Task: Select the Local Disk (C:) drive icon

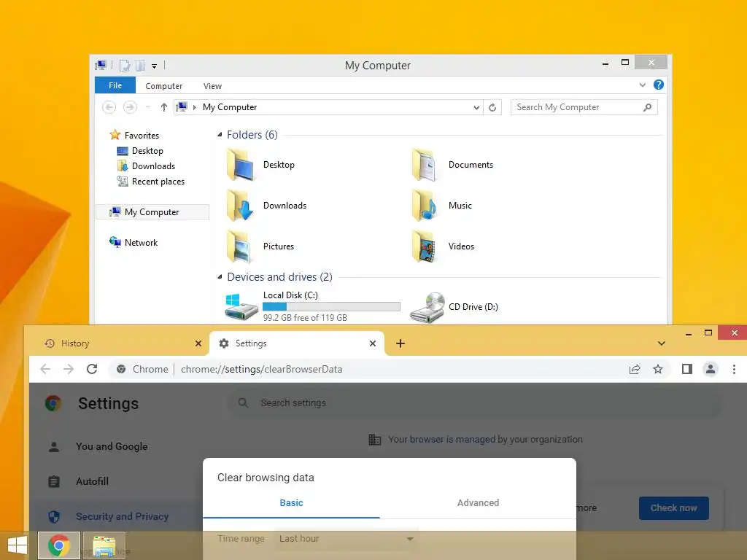Action: [x=241, y=307]
